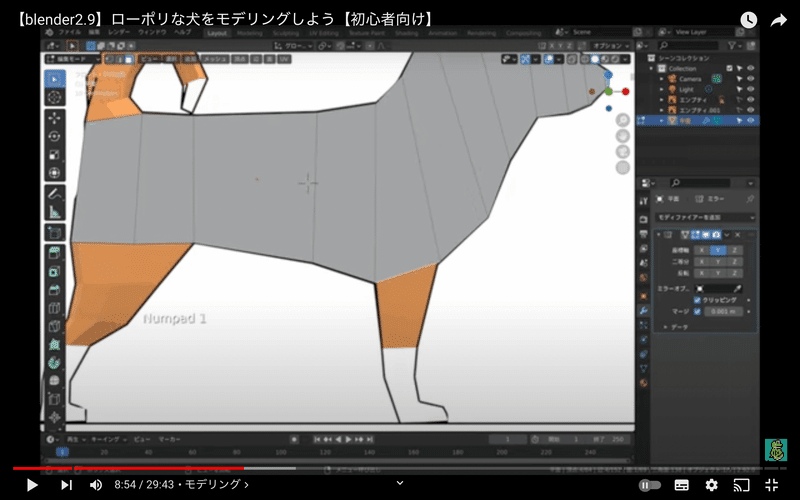The height and width of the screenshot is (500, 800).
Task: Select the Add Cube tool
Action: click(55, 233)
